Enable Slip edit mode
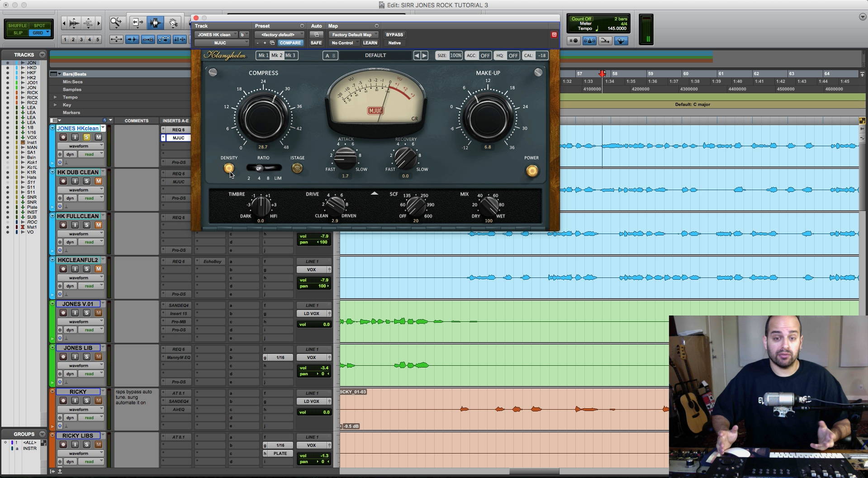This screenshot has height=478, width=868. point(18,33)
